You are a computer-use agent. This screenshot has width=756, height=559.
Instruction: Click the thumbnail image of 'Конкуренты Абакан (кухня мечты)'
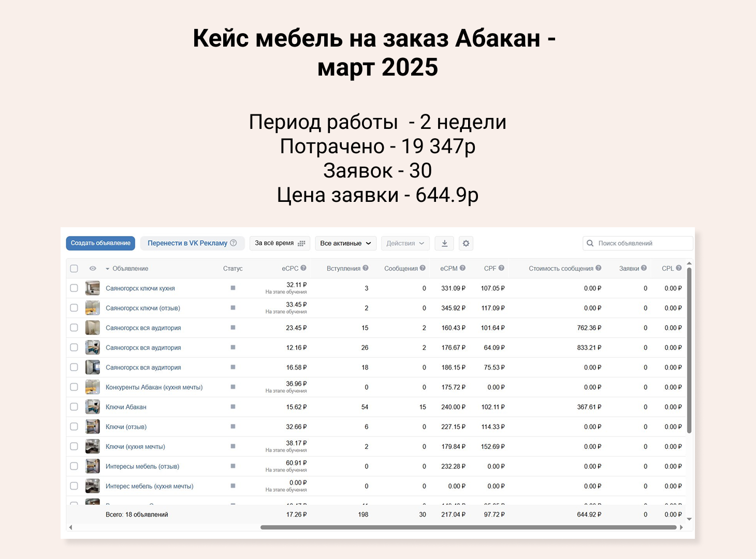coord(92,387)
